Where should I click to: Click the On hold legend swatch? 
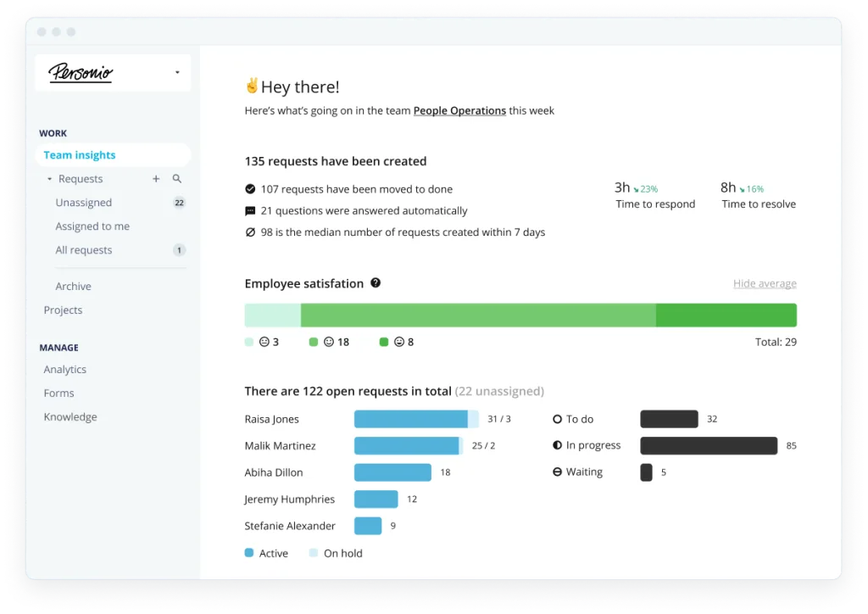314,553
